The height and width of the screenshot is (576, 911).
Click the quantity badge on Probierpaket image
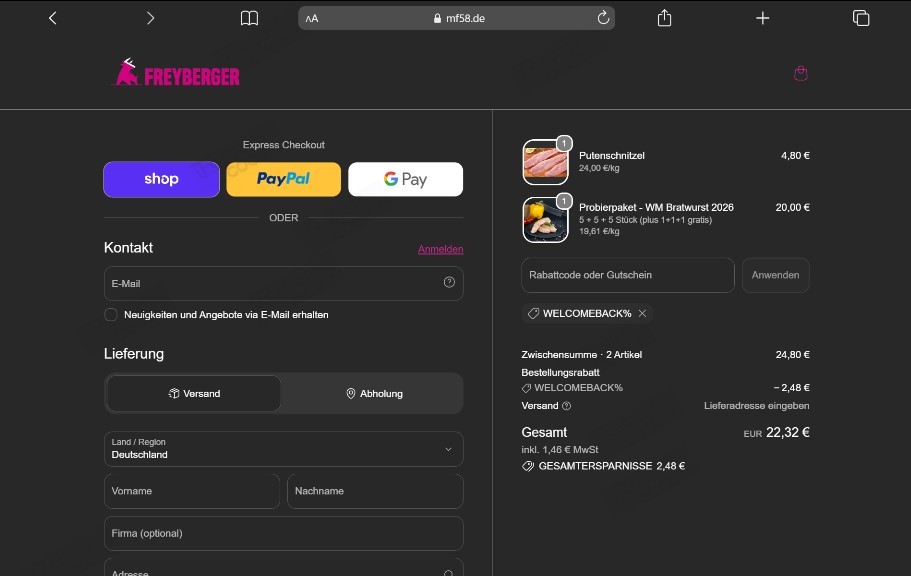[x=564, y=201]
